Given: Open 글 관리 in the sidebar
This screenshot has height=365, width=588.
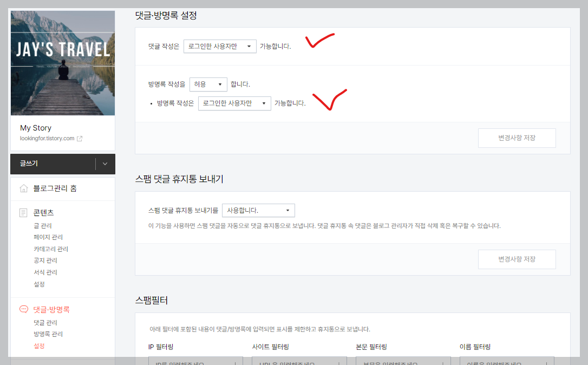Looking at the screenshot, I should click(43, 225).
